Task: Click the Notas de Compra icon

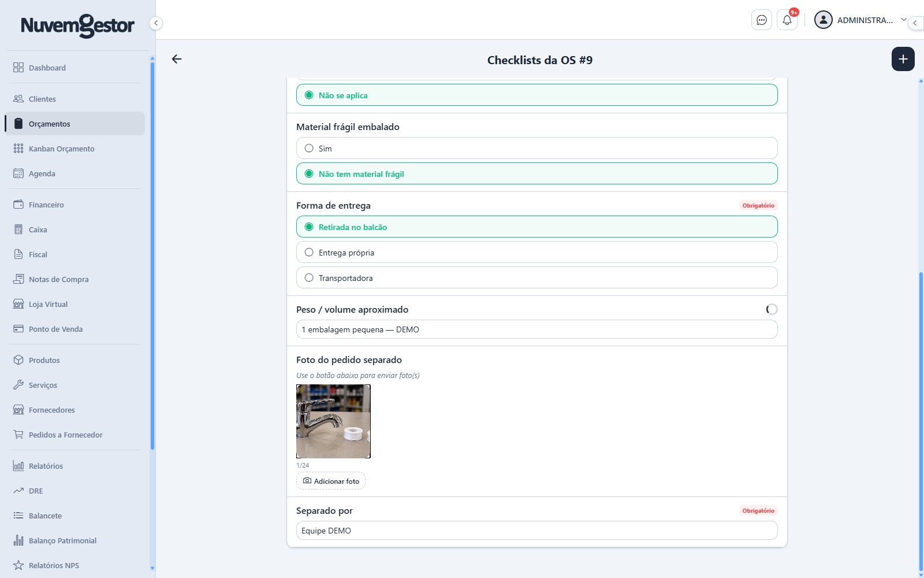Action: coord(18,279)
